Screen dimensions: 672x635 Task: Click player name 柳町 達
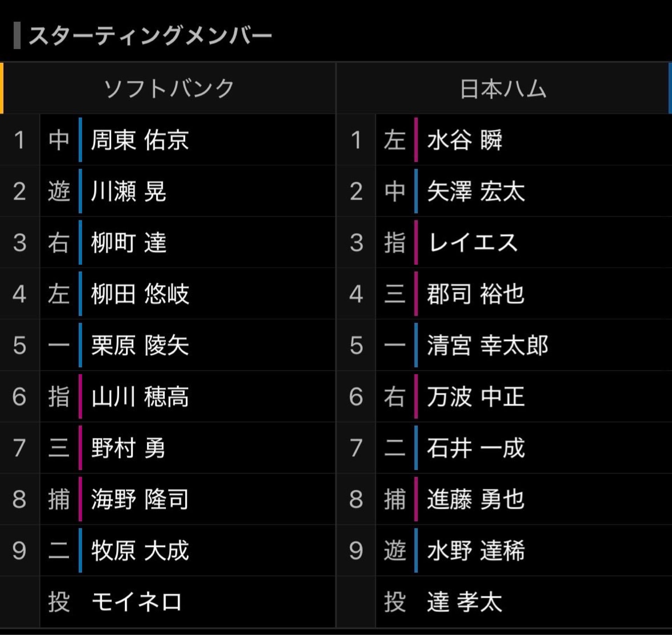pos(128,243)
